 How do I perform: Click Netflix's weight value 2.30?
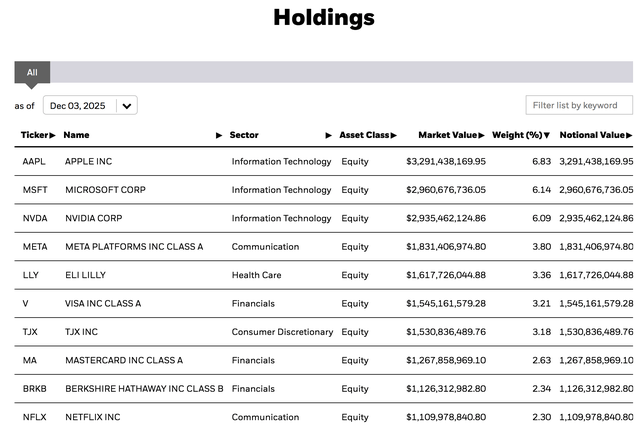coord(541,417)
